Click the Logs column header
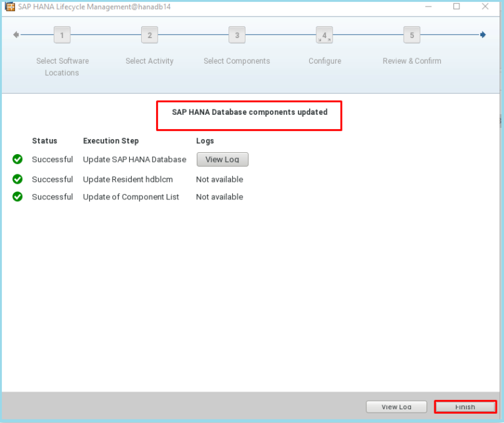The height and width of the screenshot is (423, 504). tap(205, 141)
